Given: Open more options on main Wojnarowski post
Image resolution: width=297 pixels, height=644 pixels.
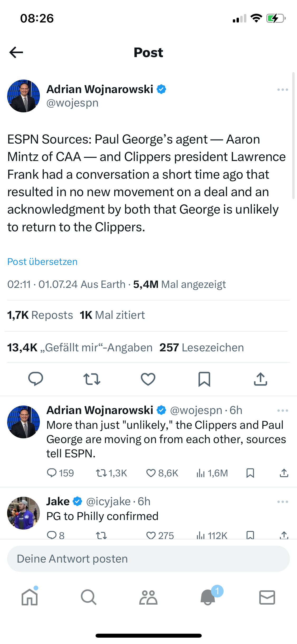Looking at the screenshot, I should (282, 90).
